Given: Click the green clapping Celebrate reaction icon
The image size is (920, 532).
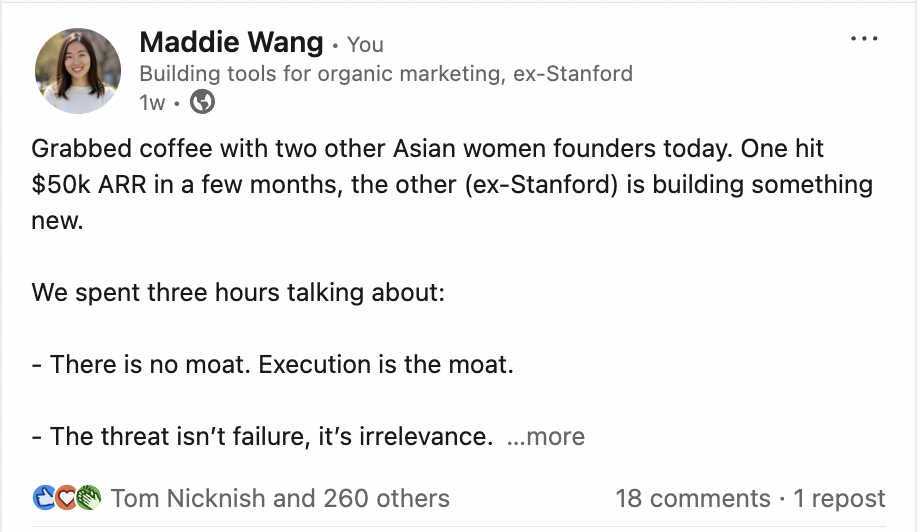Looking at the screenshot, I should pyautogui.click(x=89, y=497).
